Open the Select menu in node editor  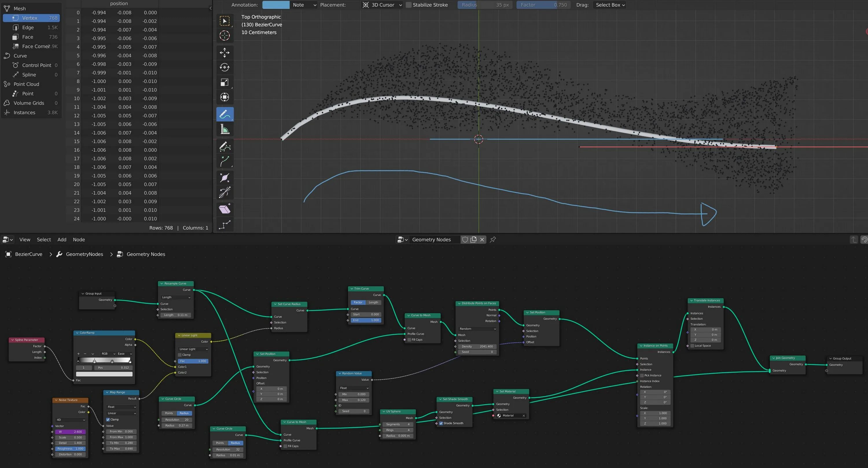pyautogui.click(x=44, y=239)
